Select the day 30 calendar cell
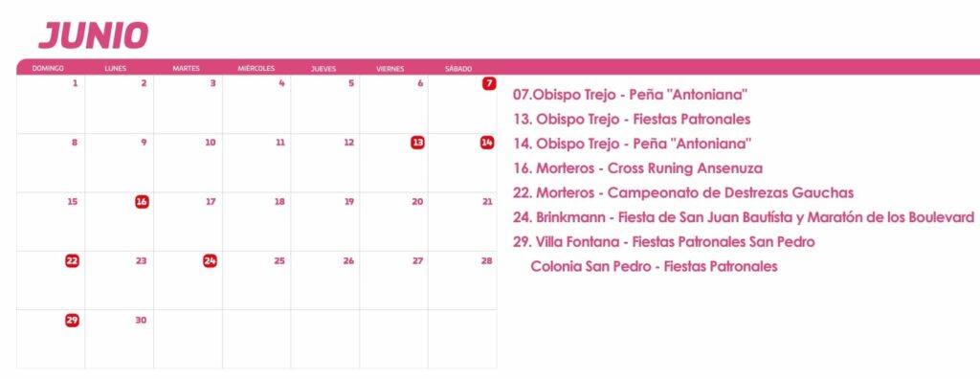Screen dimensions: 980x379 (x=120, y=339)
